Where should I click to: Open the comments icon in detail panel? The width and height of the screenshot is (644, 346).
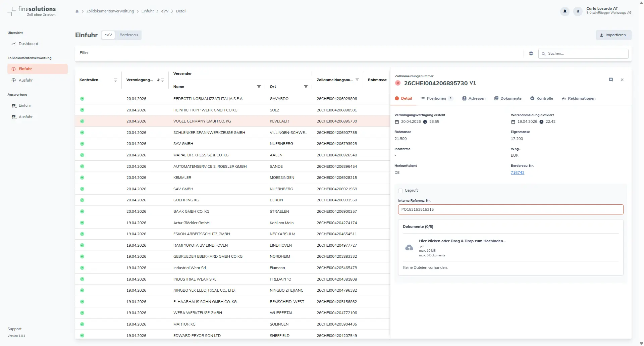[x=611, y=80]
